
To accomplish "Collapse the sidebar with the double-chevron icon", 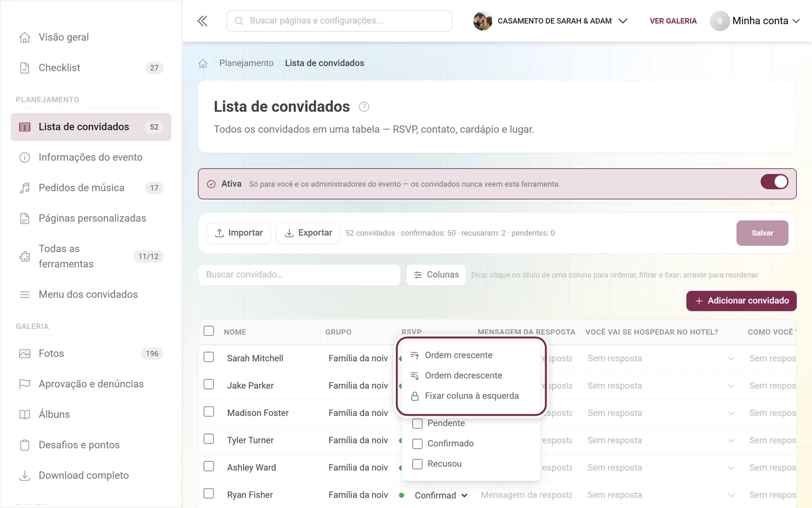I will [x=202, y=21].
